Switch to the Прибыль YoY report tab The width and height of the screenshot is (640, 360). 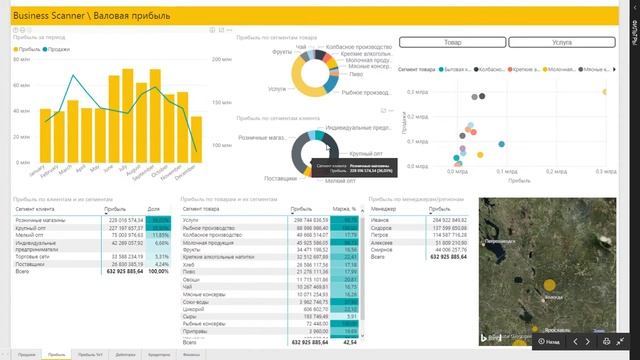90,355
